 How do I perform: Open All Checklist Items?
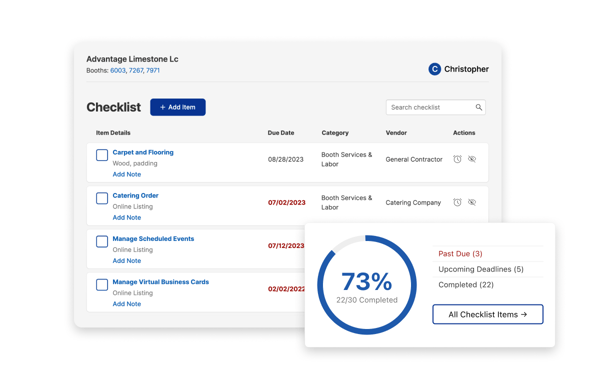point(488,314)
